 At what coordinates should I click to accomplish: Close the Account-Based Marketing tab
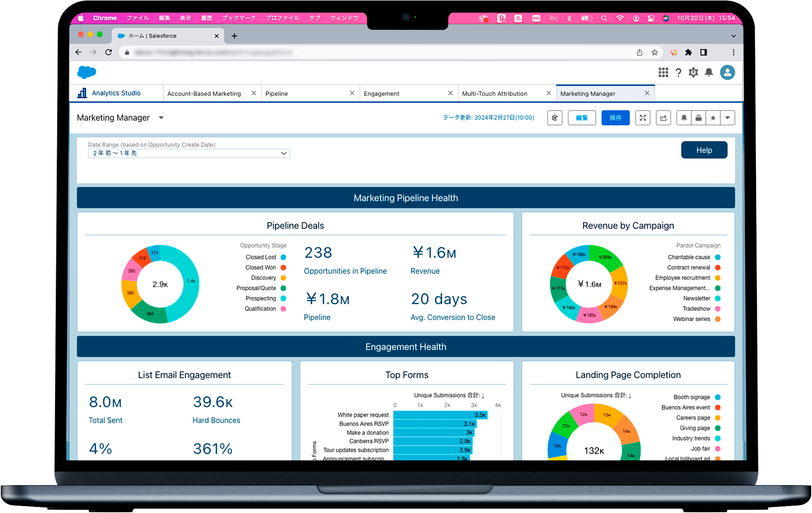[x=254, y=93]
